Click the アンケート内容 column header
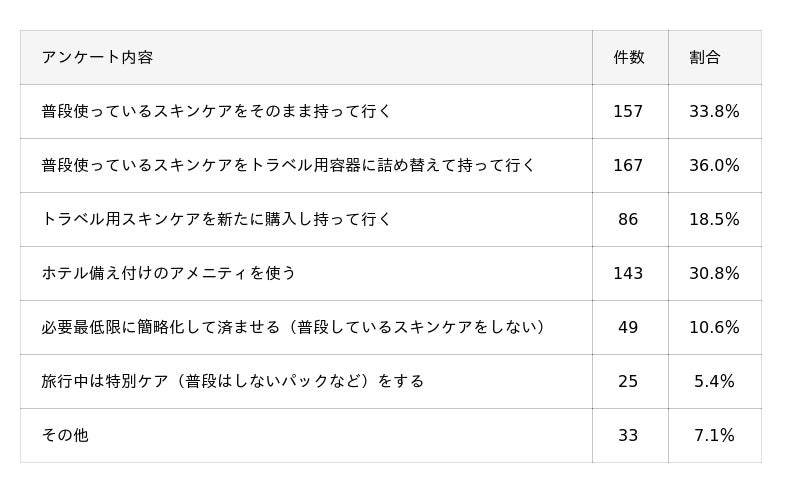Viewport: 800px width, 493px height. point(97,58)
